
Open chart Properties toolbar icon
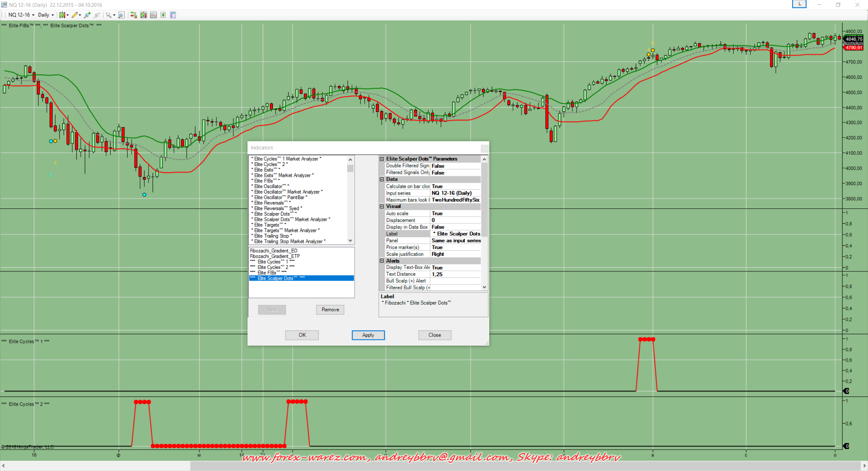(x=173, y=15)
